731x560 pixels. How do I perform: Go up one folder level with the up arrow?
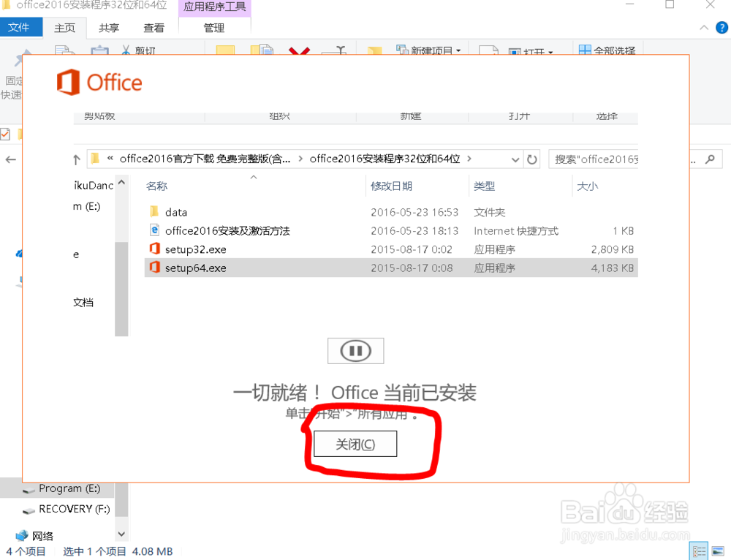77,160
